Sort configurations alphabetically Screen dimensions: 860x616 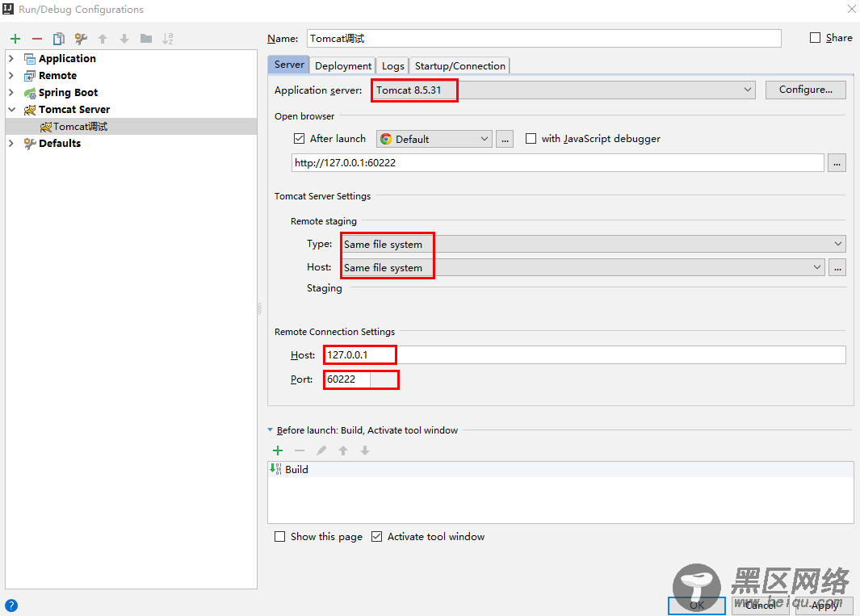point(168,39)
